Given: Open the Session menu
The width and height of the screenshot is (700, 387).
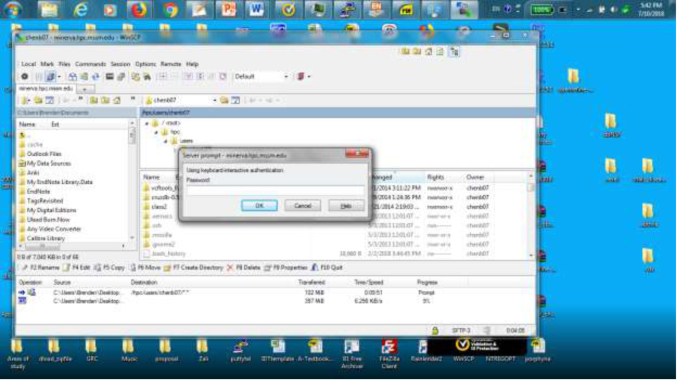Looking at the screenshot, I should [120, 64].
